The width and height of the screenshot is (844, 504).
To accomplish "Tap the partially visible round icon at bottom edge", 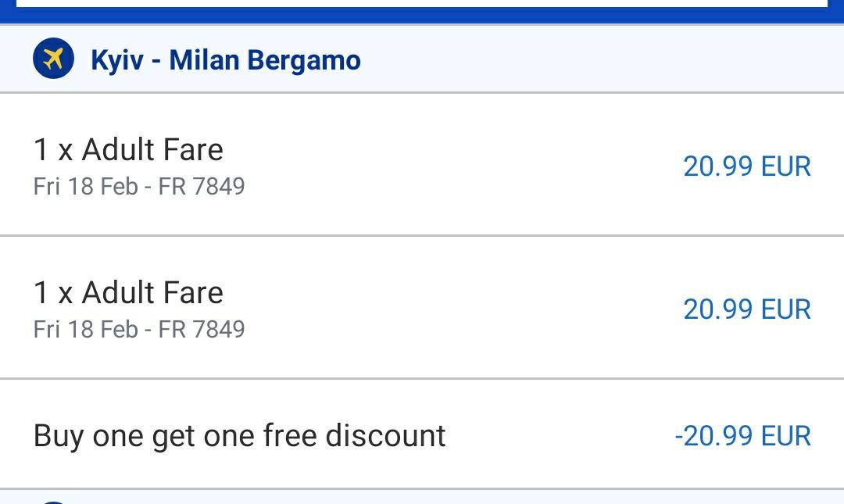I will tap(53, 502).
